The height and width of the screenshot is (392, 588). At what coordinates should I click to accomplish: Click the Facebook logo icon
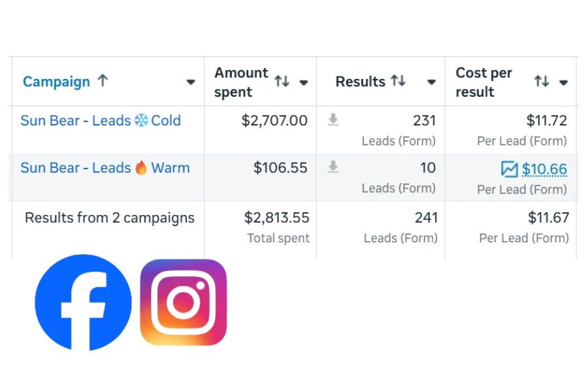pos(83,302)
